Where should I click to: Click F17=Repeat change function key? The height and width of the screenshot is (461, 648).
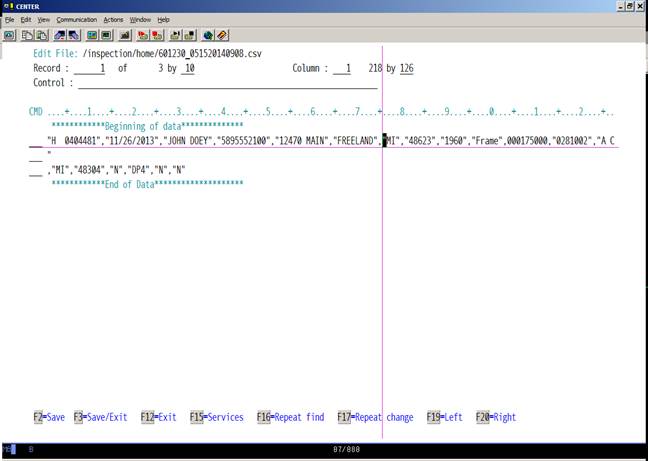(375, 417)
